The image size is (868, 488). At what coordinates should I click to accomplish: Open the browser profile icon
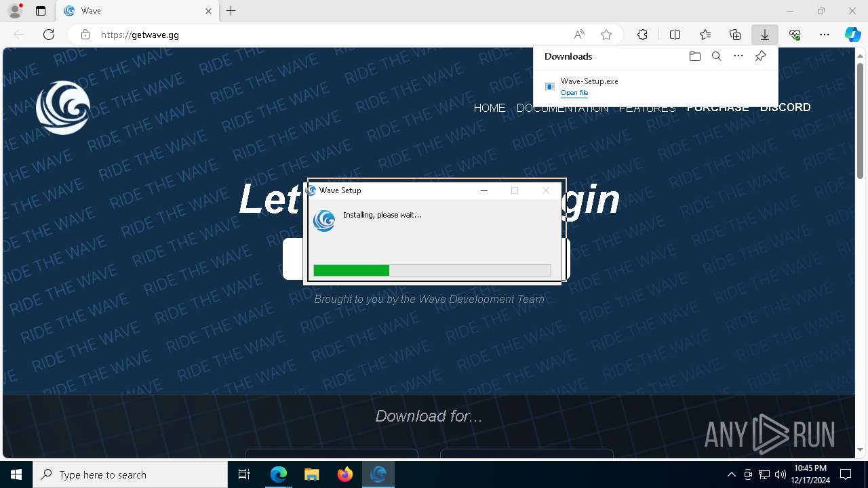click(15, 11)
